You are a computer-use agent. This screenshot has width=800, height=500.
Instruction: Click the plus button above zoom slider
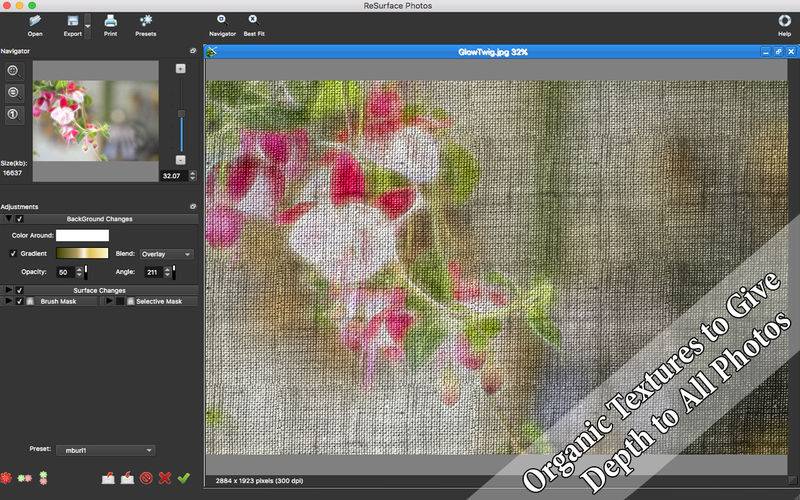coord(181,68)
